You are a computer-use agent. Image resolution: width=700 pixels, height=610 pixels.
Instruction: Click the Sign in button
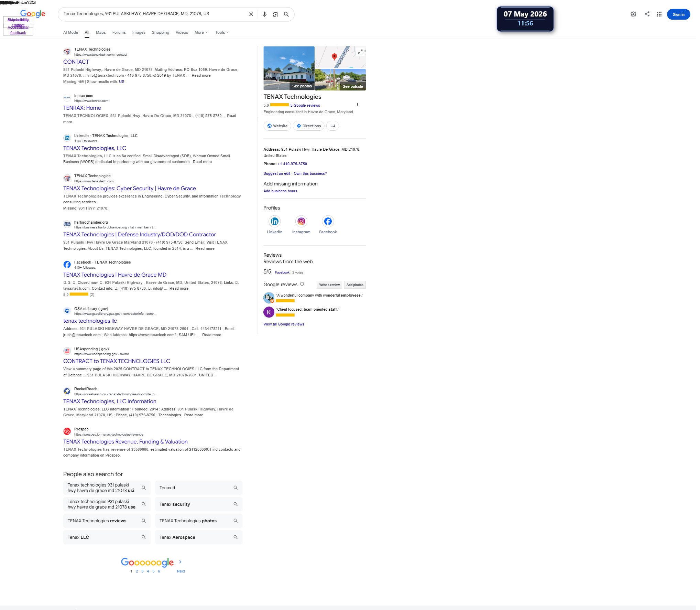(x=678, y=14)
